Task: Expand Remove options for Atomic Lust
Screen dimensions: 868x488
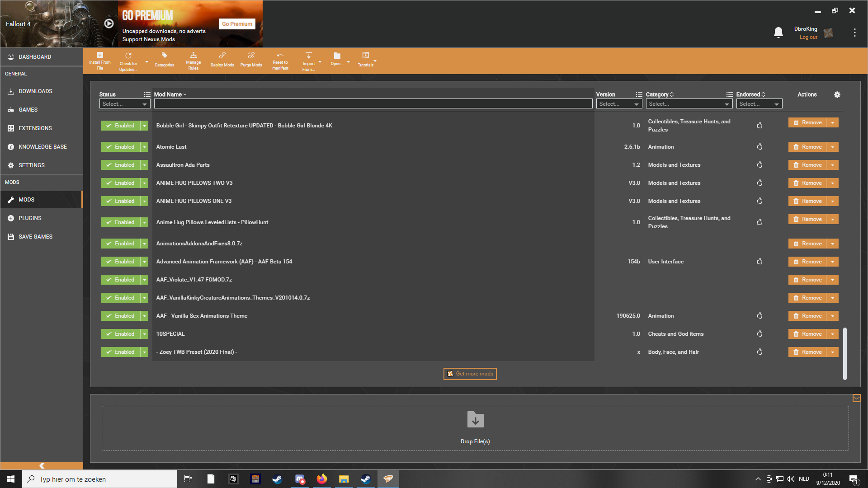Action: (832, 147)
